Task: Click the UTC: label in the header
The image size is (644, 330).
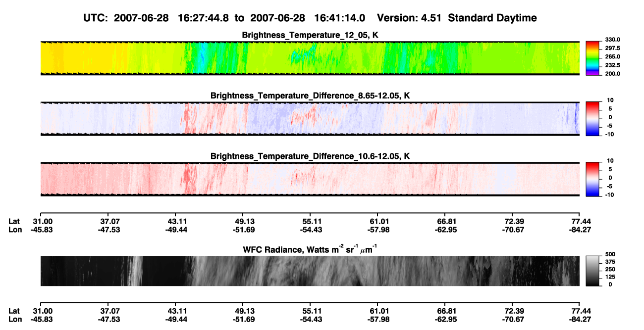Action: 96,18
